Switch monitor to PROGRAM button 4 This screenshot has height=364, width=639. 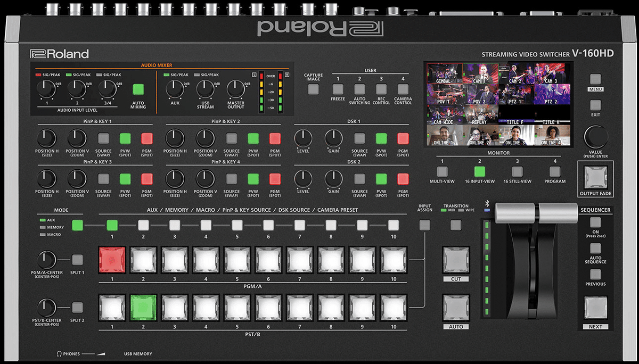click(x=555, y=171)
